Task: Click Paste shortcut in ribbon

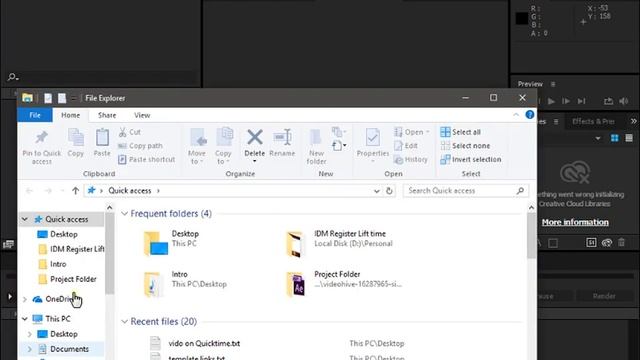Action: click(146, 159)
